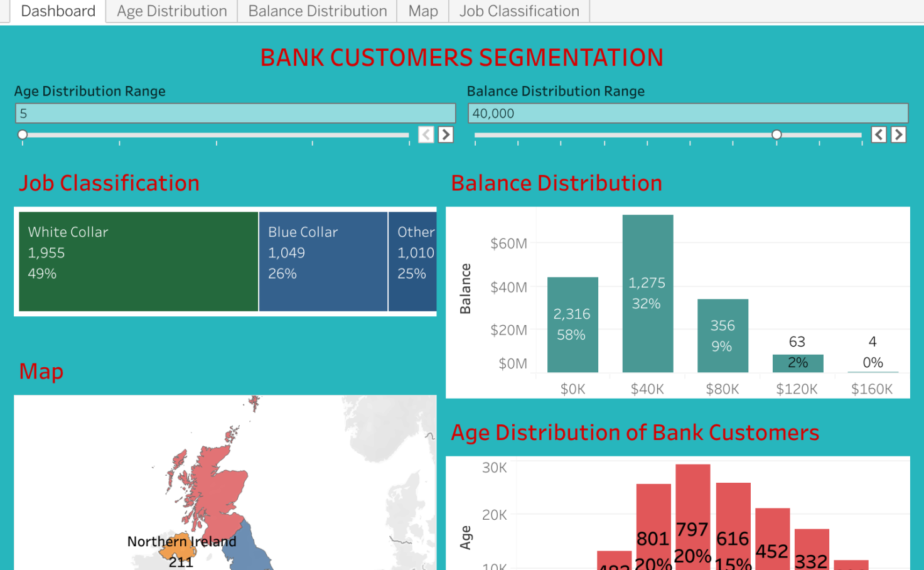Click the left arrow stepper on Balance Distribution Range

click(x=878, y=134)
